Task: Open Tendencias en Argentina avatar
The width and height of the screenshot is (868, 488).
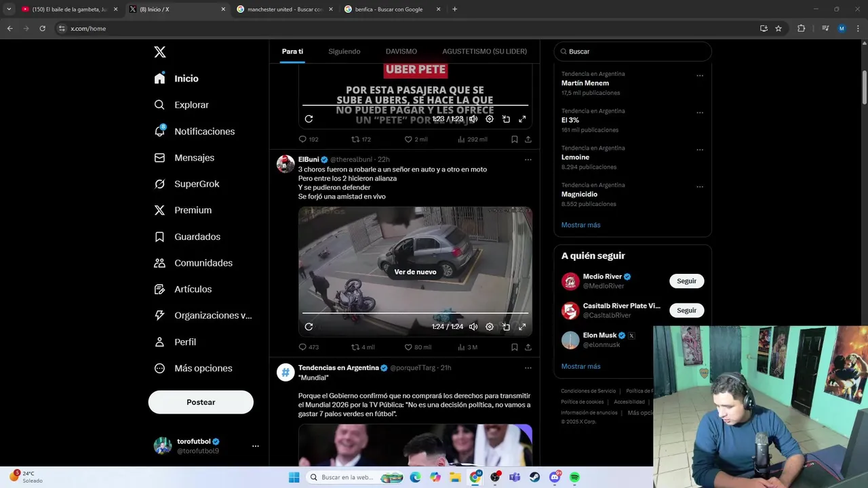Action: click(285, 372)
